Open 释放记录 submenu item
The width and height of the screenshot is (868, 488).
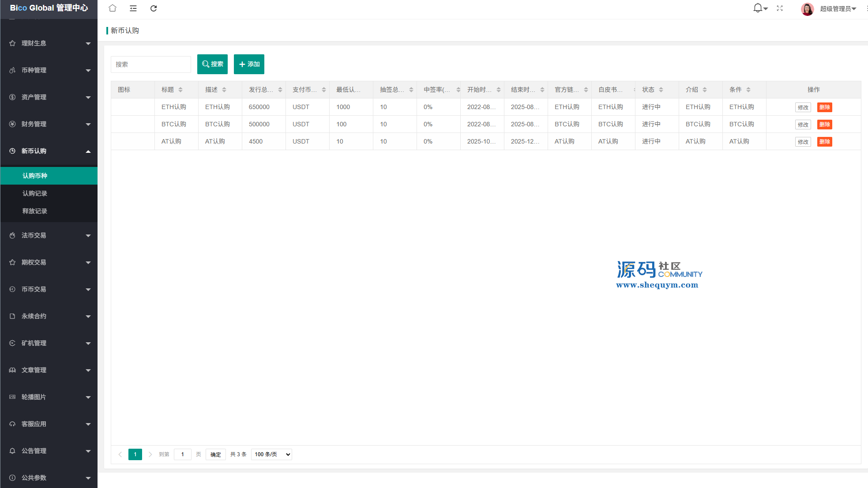coord(35,211)
